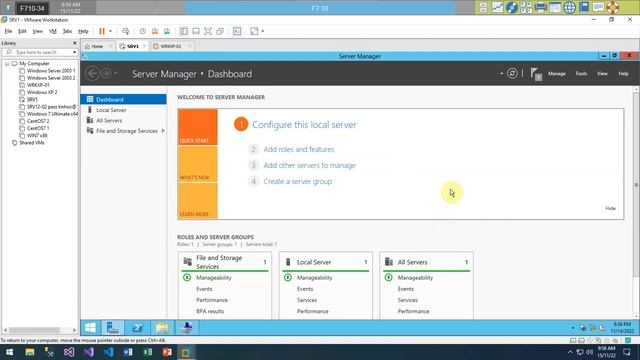Click Add other servers to manage
The height and width of the screenshot is (360, 640).
pos(309,165)
